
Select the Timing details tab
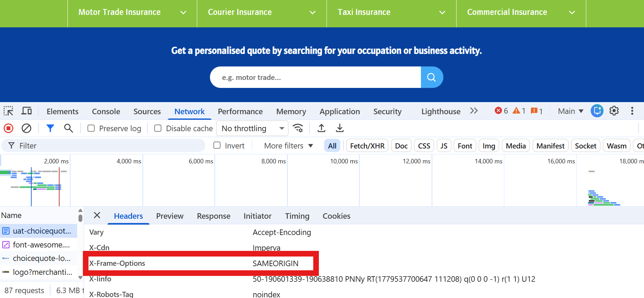[x=297, y=216]
